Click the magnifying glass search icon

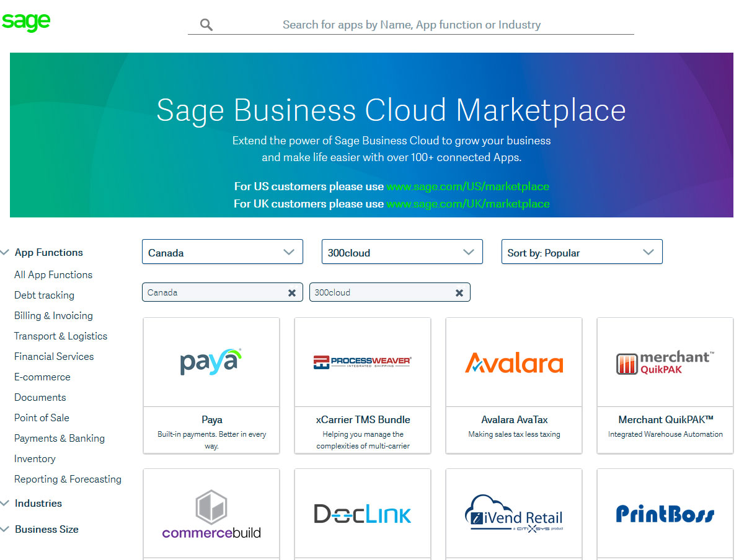tap(206, 25)
